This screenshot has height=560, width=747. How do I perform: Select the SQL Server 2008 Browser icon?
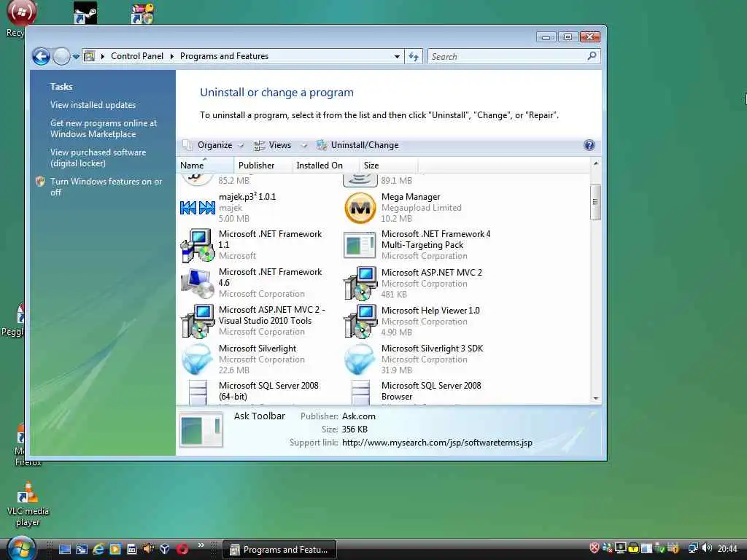pyautogui.click(x=360, y=392)
